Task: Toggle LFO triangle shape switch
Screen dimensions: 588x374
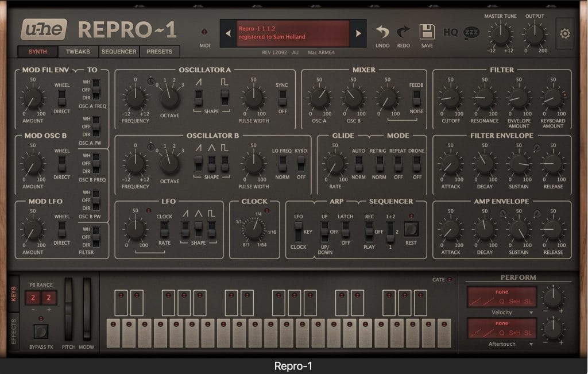Action: tap(198, 229)
